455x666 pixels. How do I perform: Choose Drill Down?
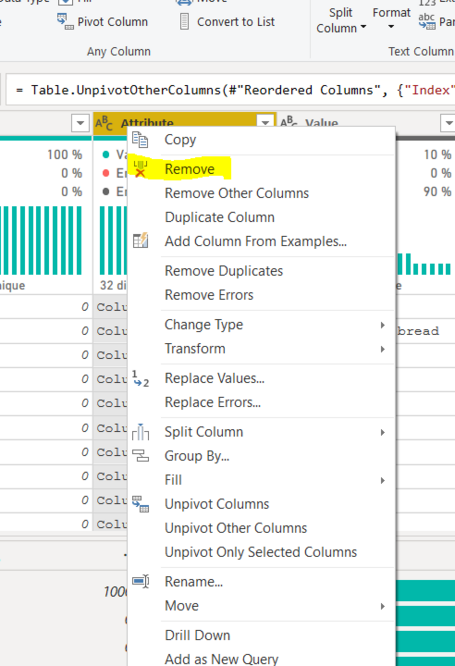(198, 635)
